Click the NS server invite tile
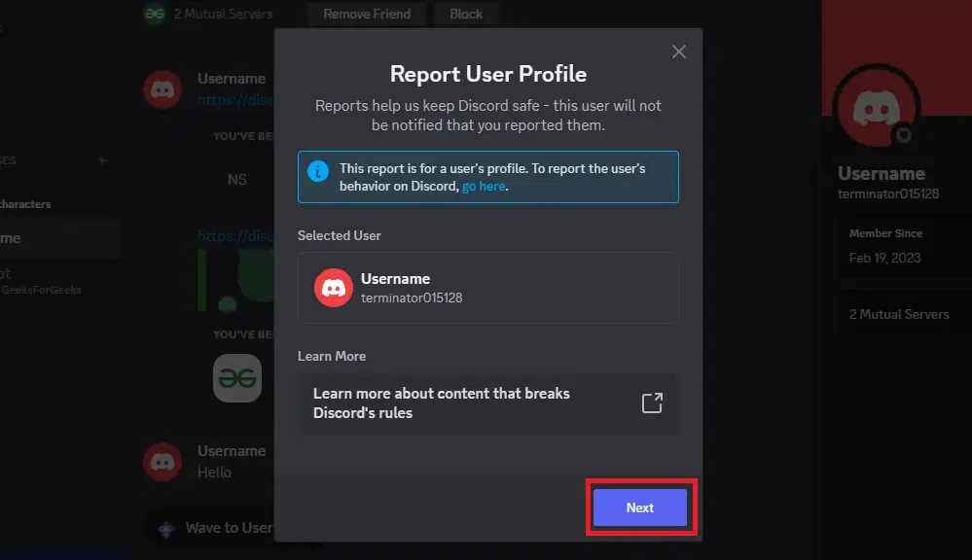This screenshot has height=560, width=972. pyautogui.click(x=236, y=180)
